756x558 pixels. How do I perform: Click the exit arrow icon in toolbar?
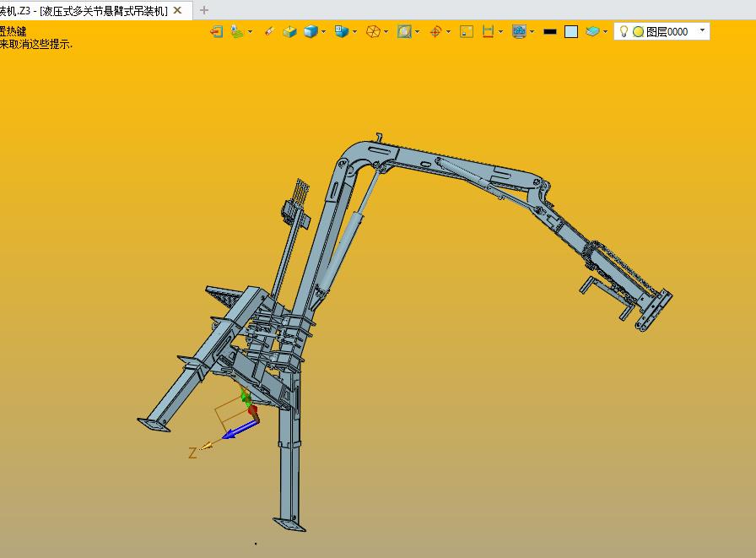click(217, 32)
